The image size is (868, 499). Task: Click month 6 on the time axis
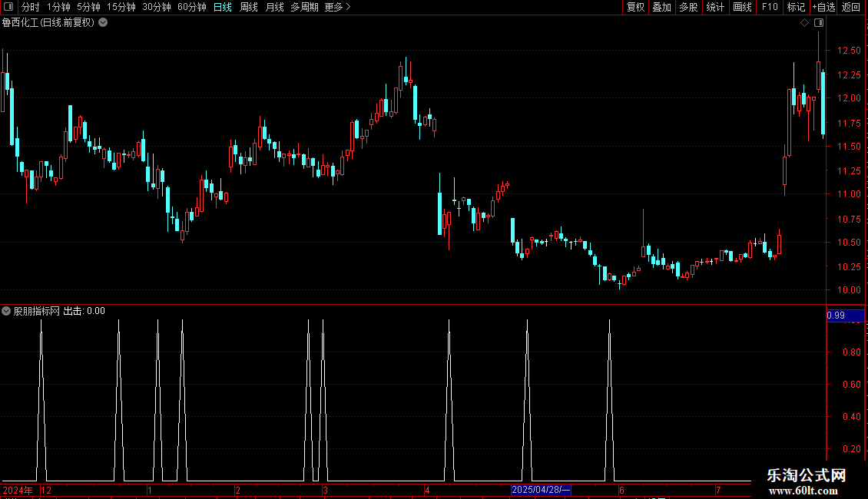coord(621,490)
